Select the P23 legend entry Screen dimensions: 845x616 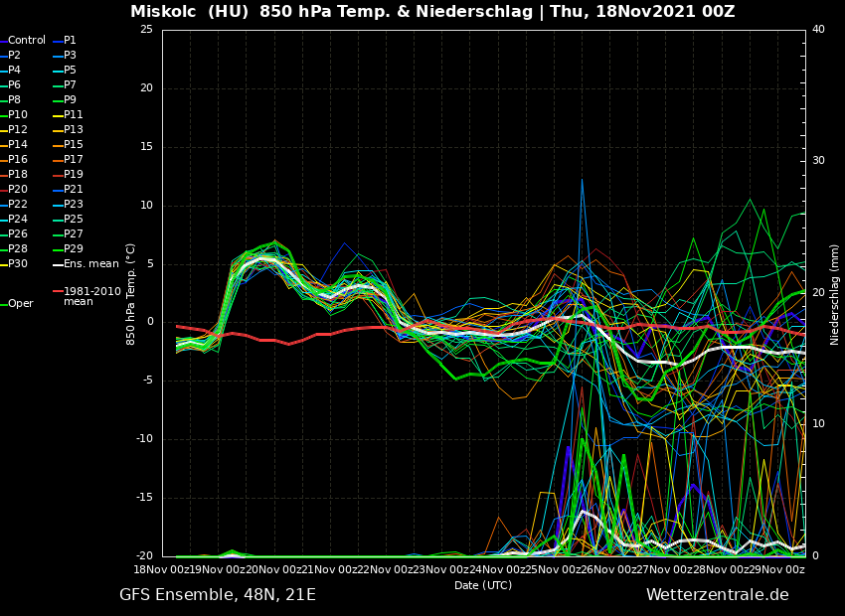(73, 205)
